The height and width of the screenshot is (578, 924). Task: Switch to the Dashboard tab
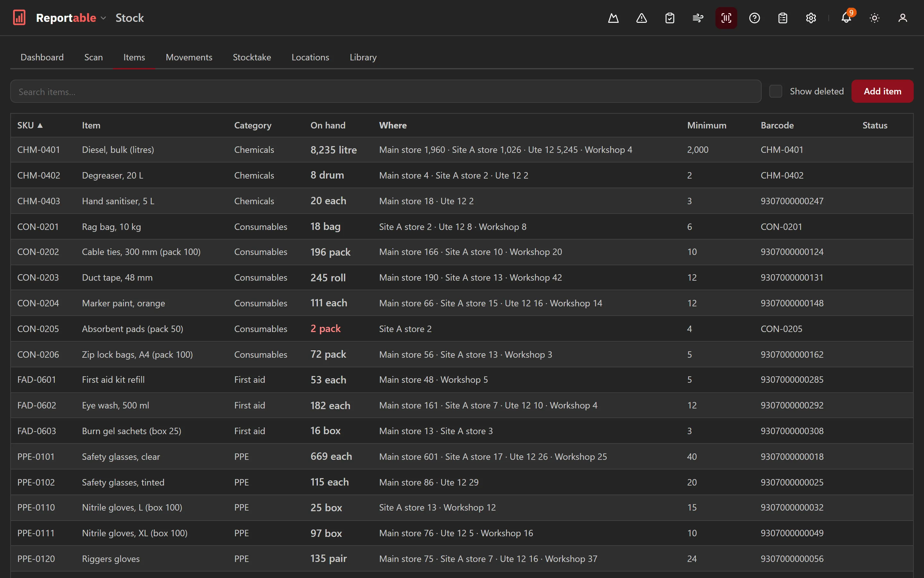pyautogui.click(x=42, y=57)
